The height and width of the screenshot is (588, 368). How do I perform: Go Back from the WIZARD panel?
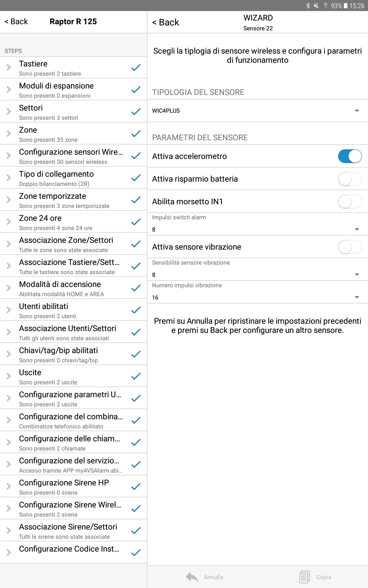point(166,22)
